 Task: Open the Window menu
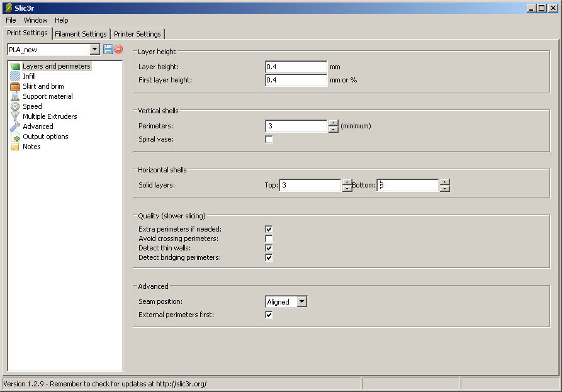click(35, 20)
